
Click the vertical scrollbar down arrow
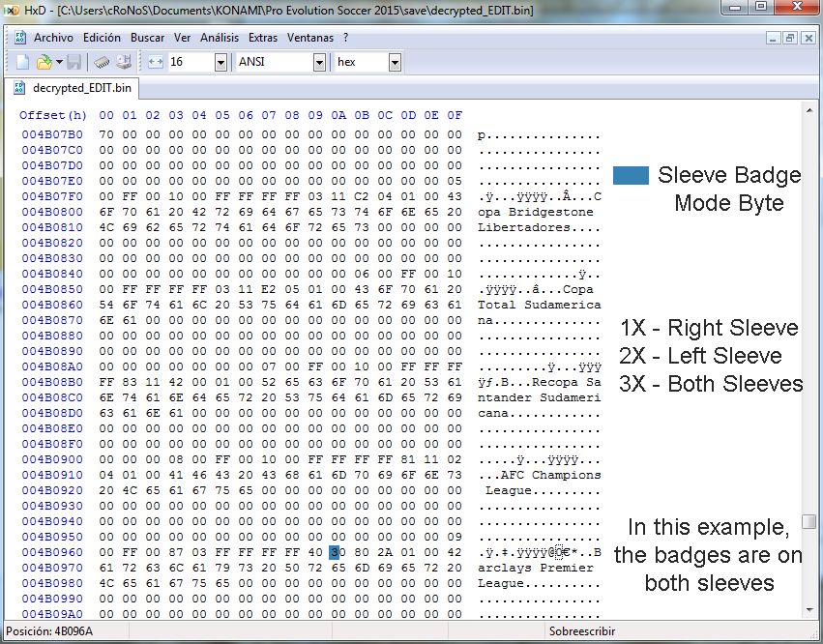809,610
